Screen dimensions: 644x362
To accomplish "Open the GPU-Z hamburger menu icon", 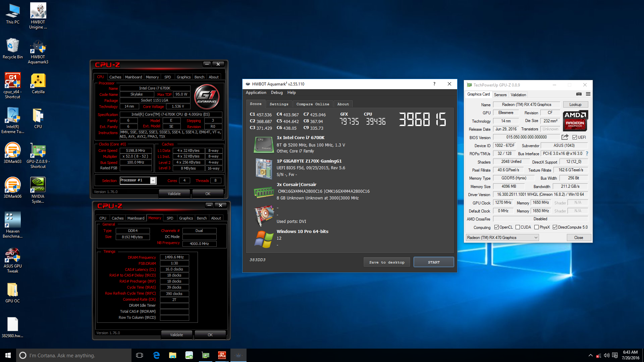I will click(588, 94).
